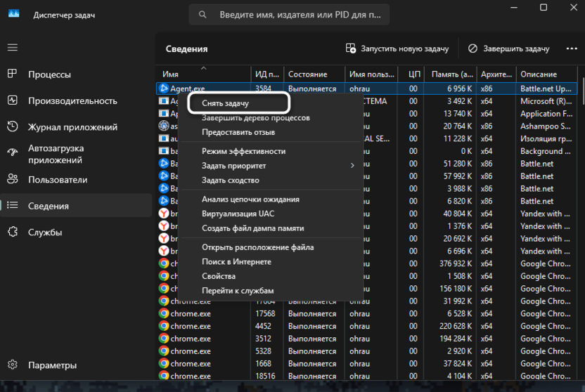Select chrome.exe row with PID 5328
The height and width of the screenshot is (392, 585).
tap(366, 351)
